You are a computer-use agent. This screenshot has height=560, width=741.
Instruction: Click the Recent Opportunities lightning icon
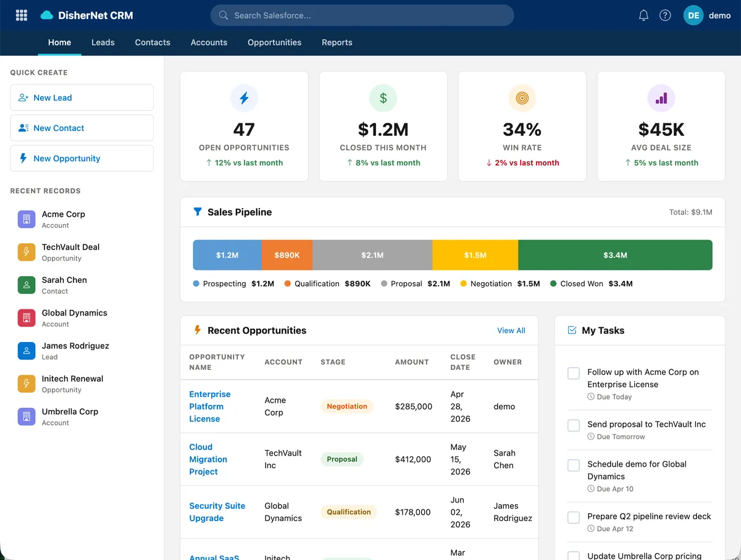click(198, 330)
